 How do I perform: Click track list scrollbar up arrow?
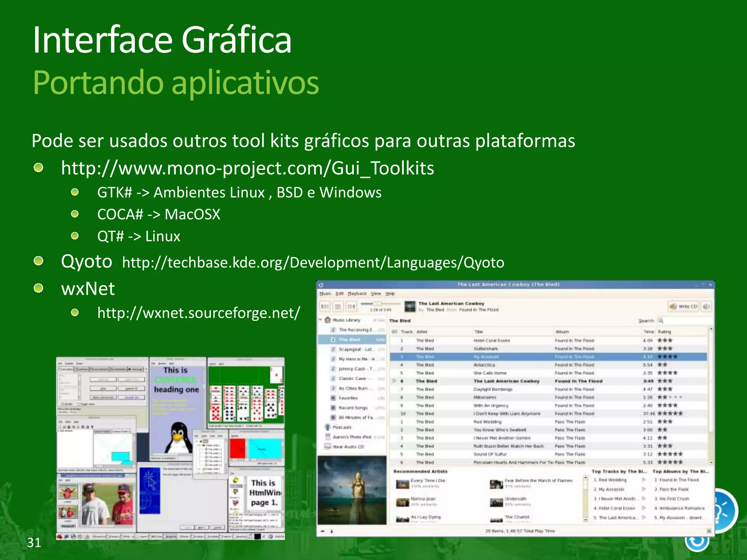coord(711,329)
